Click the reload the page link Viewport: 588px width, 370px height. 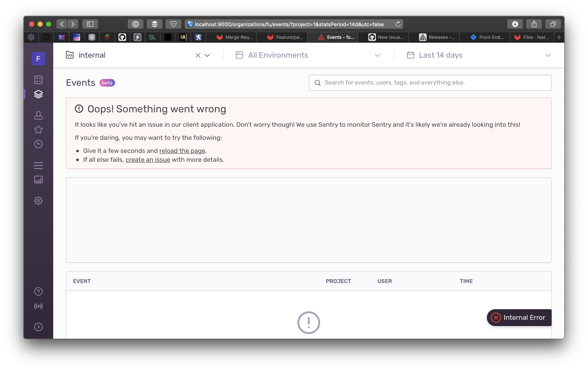pyautogui.click(x=182, y=151)
